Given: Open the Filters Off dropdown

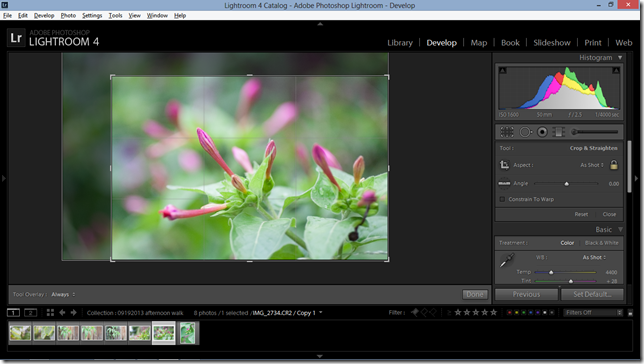Looking at the screenshot, I should [x=593, y=313].
